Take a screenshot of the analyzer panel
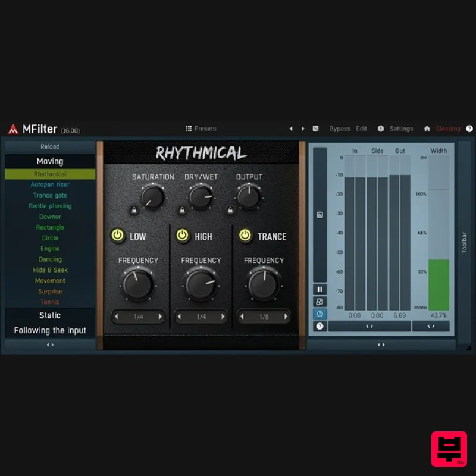476x476 pixels. [320, 215]
